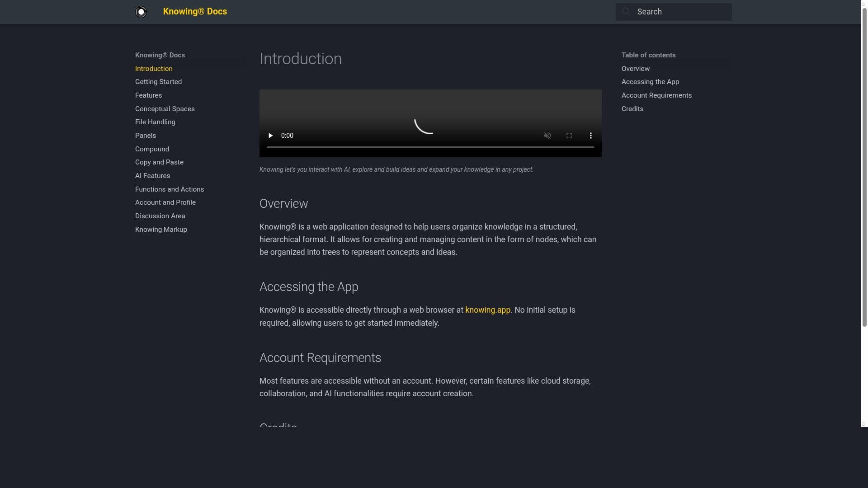The height and width of the screenshot is (488, 868).
Task: Jump to Overview in table of contents
Action: (635, 69)
